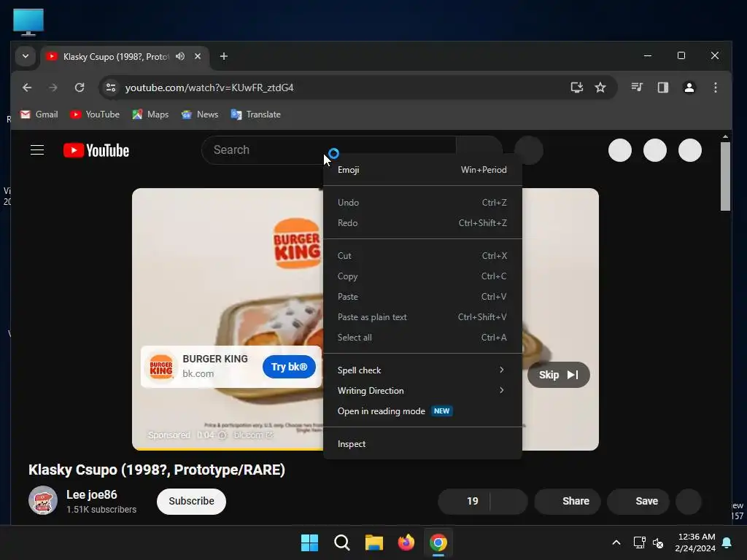Click the Share button

[x=568, y=502]
